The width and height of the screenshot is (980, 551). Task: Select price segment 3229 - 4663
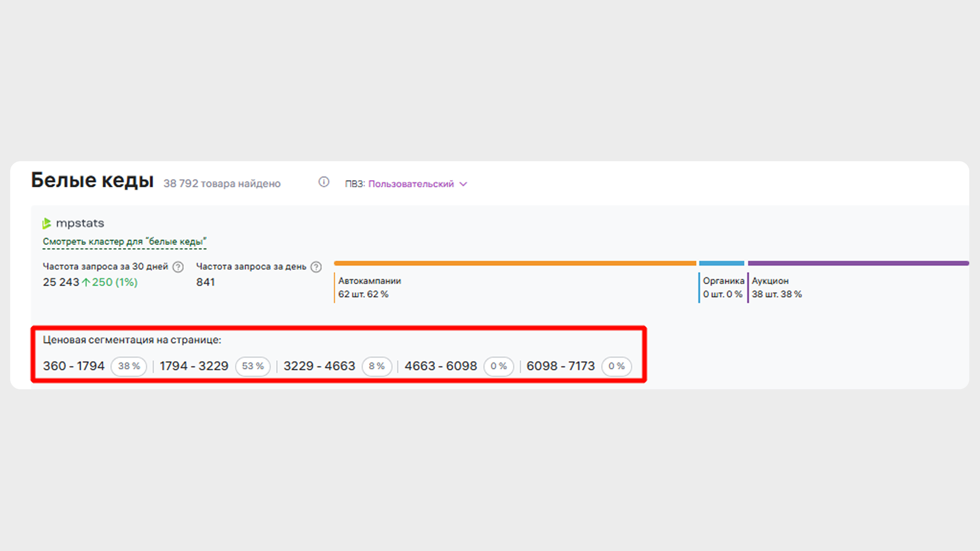pyautogui.click(x=319, y=366)
